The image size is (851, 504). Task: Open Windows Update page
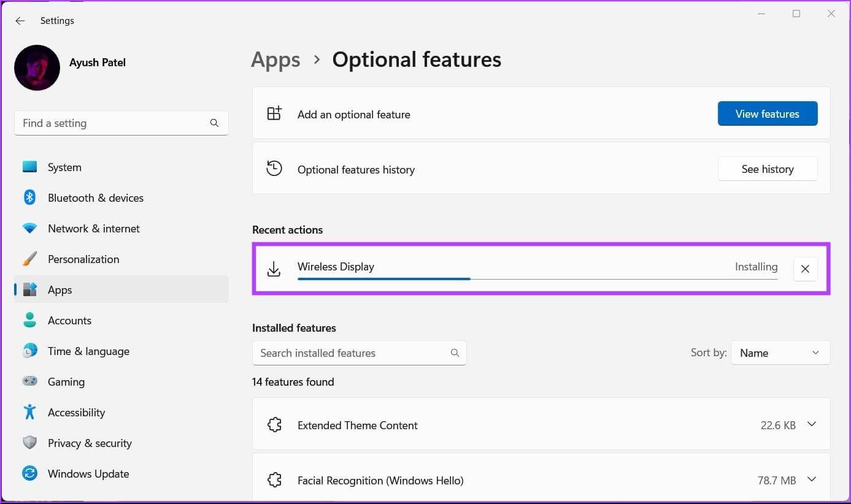pyautogui.click(x=121, y=473)
